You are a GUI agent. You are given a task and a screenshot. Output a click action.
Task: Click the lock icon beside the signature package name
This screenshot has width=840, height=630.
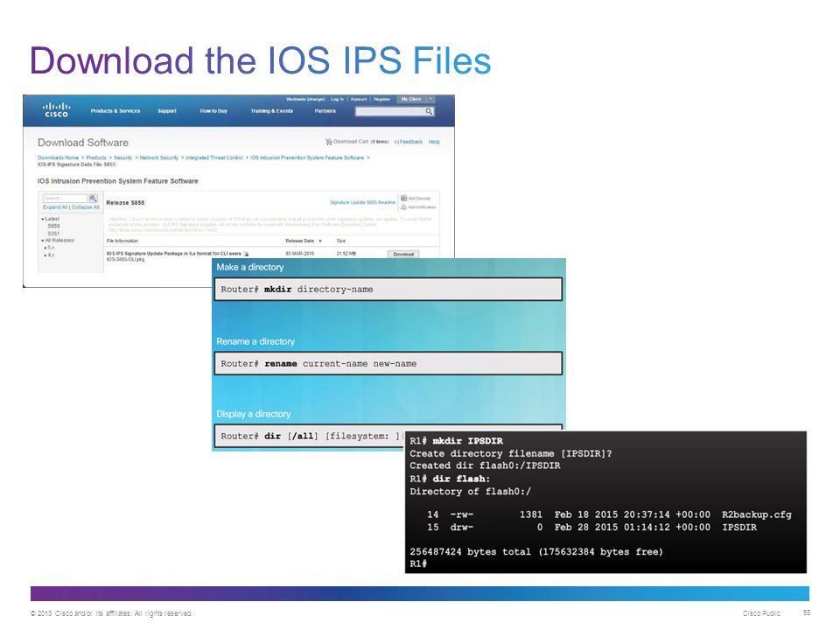pos(246,254)
